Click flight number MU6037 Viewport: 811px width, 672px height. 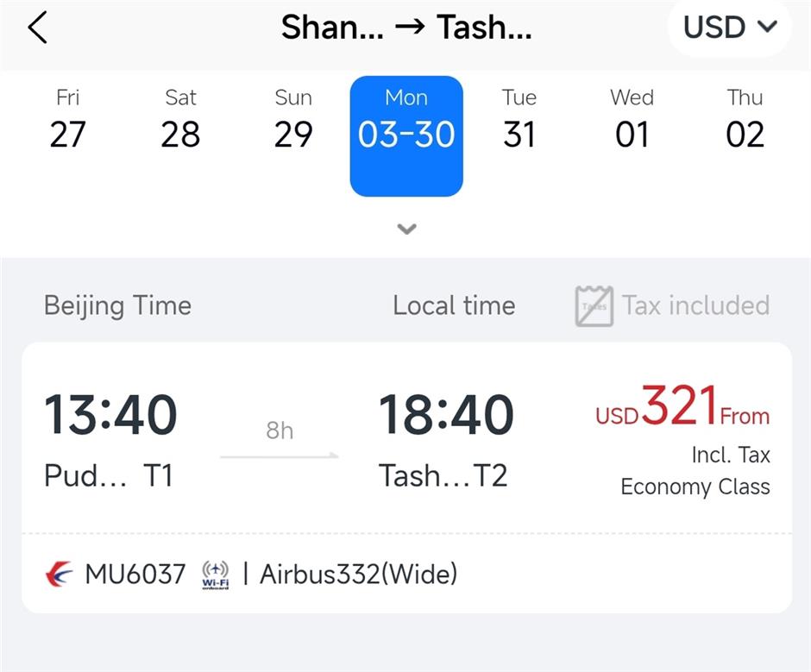pyautogui.click(x=135, y=574)
